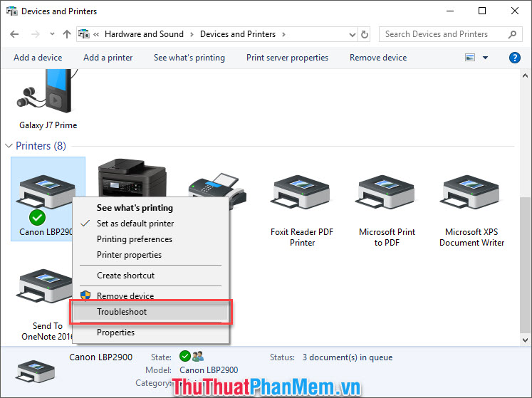This screenshot has width=532, height=398.
Task: Click Print server properties button
Action: point(288,58)
